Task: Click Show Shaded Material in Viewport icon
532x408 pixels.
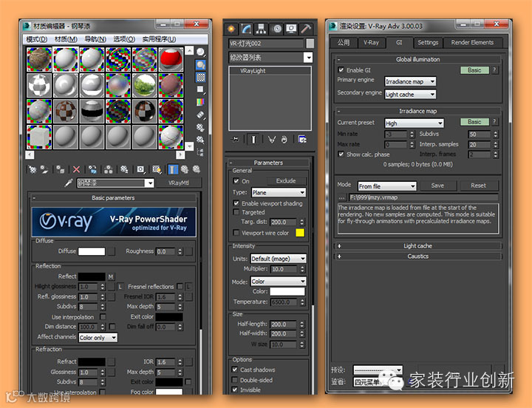Action: coord(157,169)
